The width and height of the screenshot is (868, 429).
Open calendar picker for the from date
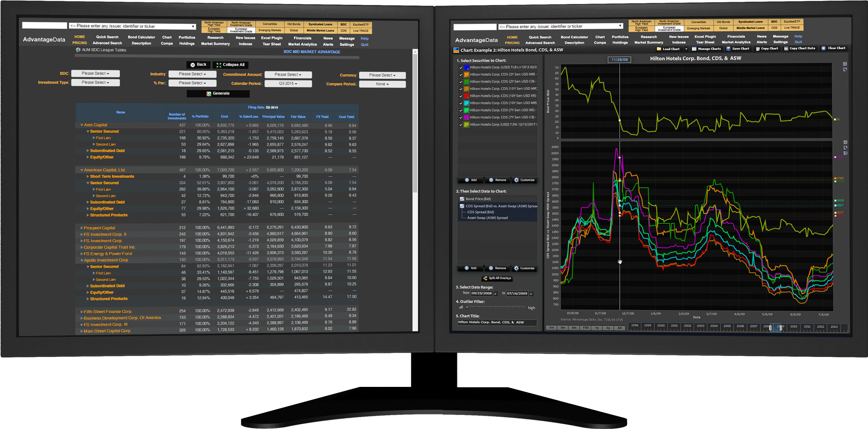[x=496, y=294]
